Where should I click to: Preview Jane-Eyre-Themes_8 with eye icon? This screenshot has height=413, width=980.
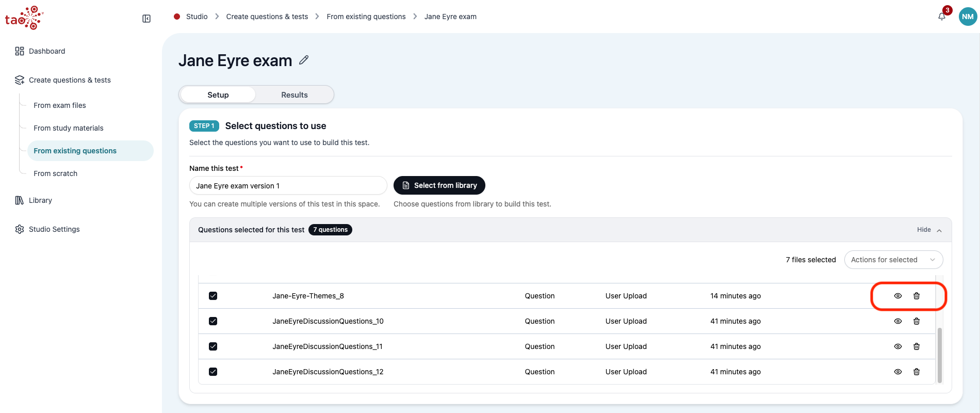pyautogui.click(x=898, y=296)
